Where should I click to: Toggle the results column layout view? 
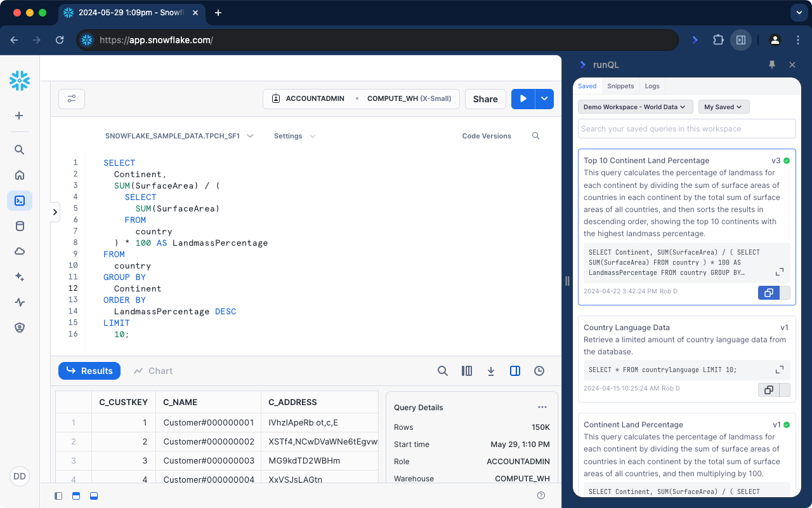pyautogui.click(x=467, y=371)
